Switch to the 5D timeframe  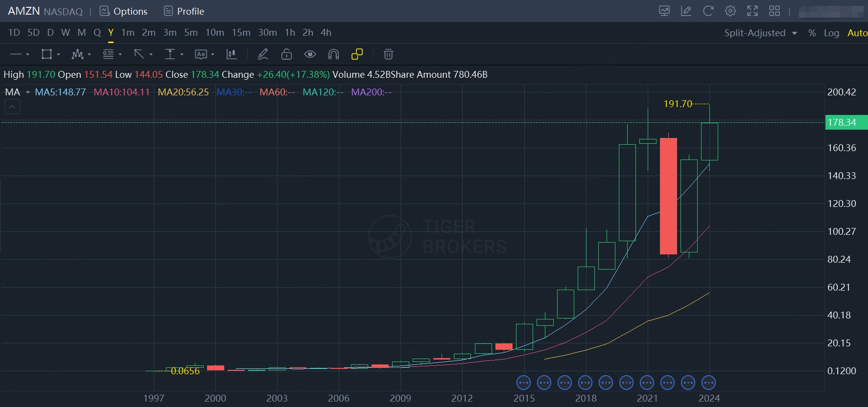pyautogui.click(x=33, y=32)
